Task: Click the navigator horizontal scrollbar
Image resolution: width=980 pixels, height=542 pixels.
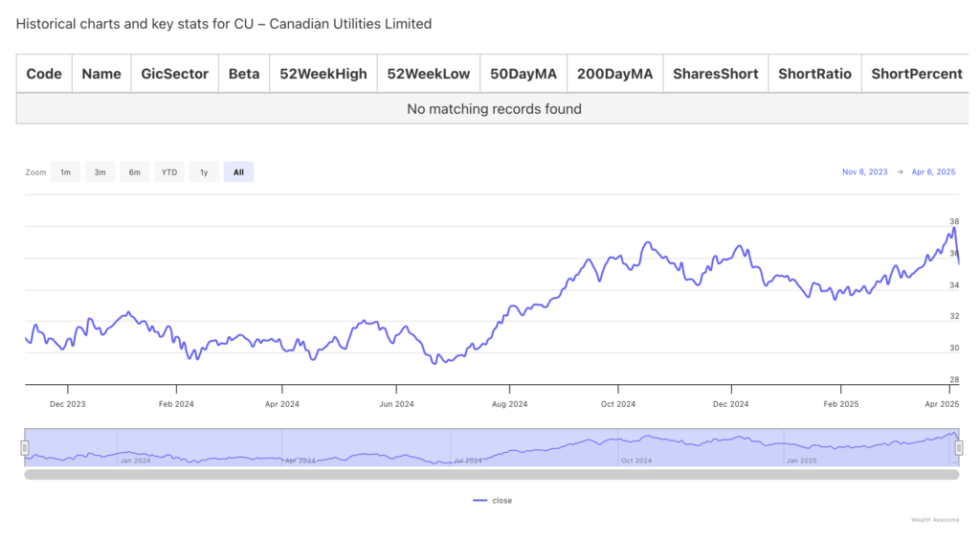Action: 491,474
